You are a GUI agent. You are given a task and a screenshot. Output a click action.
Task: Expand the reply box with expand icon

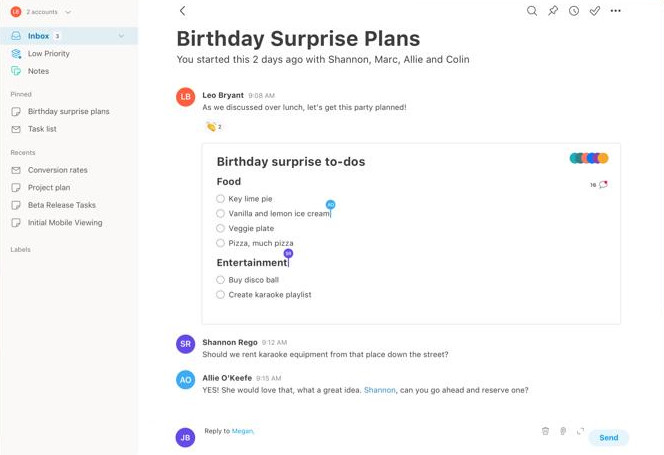[580, 431]
